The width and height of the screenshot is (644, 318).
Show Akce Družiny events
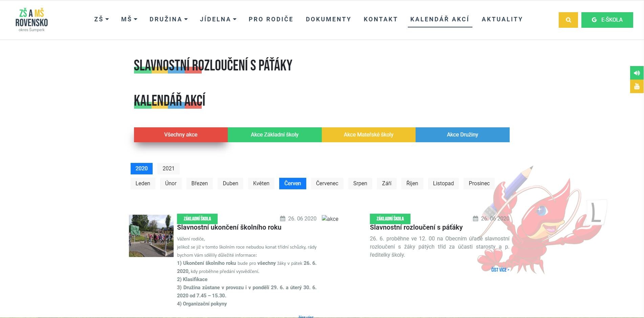[462, 135]
